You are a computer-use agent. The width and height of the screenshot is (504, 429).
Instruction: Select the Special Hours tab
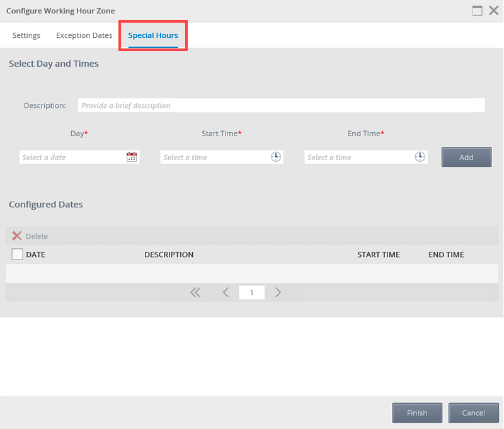[153, 35]
